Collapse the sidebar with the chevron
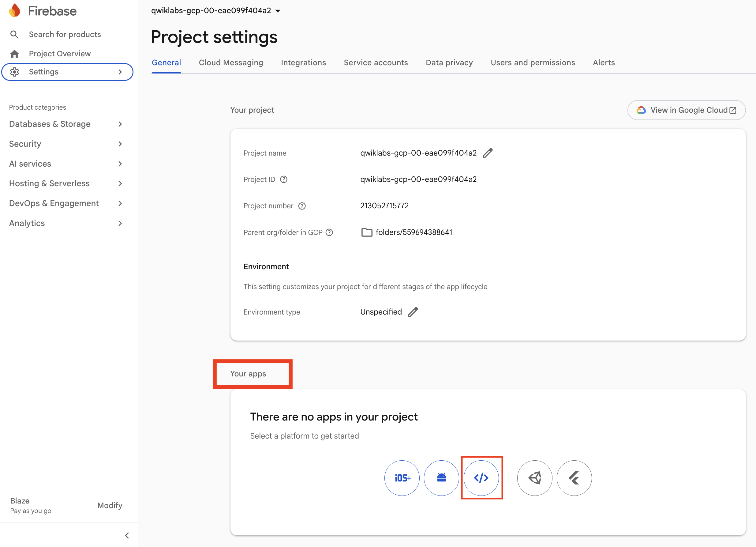This screenshot has height=547, width=756. (x=127, y=535)
